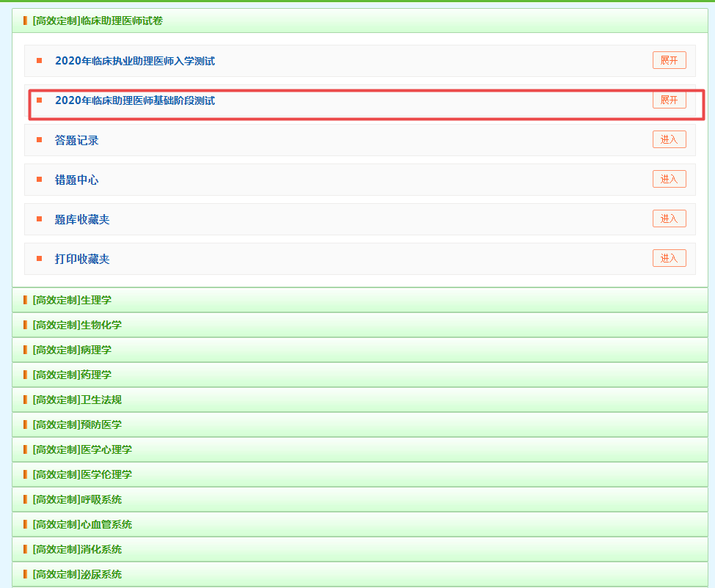Viewport: 715px width, 588px height.
Task: Click 进入 next to 打印收藏夹
Action: (x=669, y=258)
